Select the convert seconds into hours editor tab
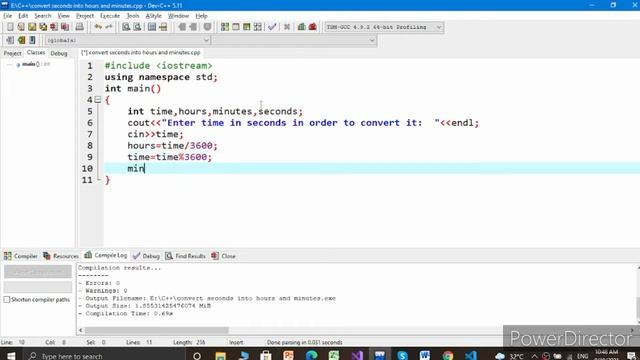This screenshot has width=640, height=360. (x=140, y=53)
